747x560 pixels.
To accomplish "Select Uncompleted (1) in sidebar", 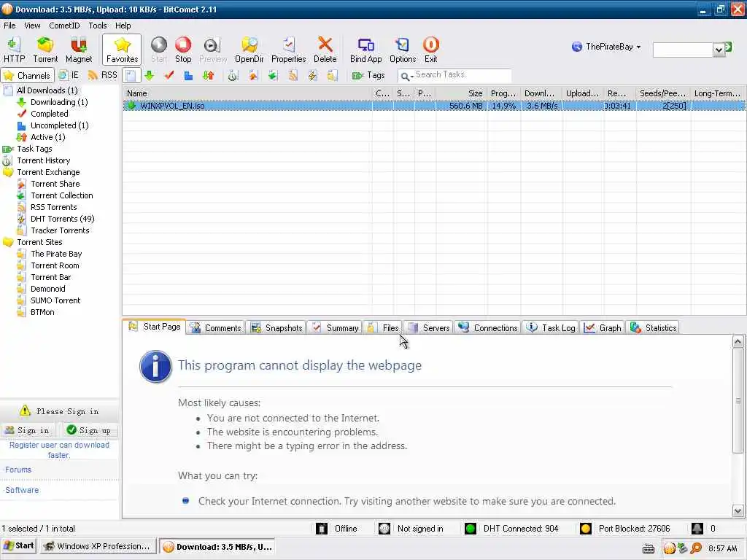I will point(60,125).
